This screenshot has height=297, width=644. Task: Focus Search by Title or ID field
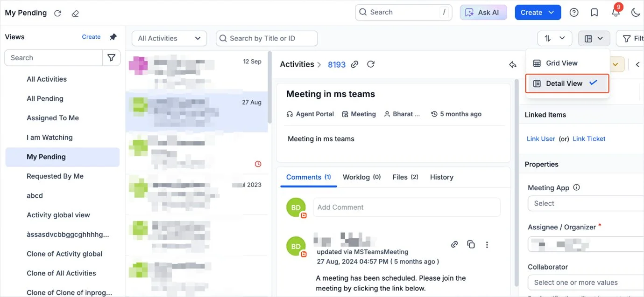267,38
